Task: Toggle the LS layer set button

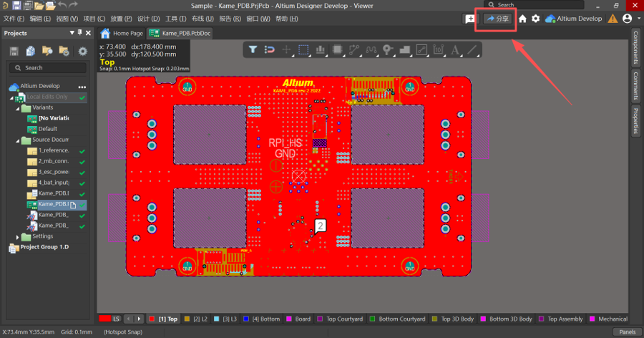Action: pyautogui.click(x=110, y=319)
